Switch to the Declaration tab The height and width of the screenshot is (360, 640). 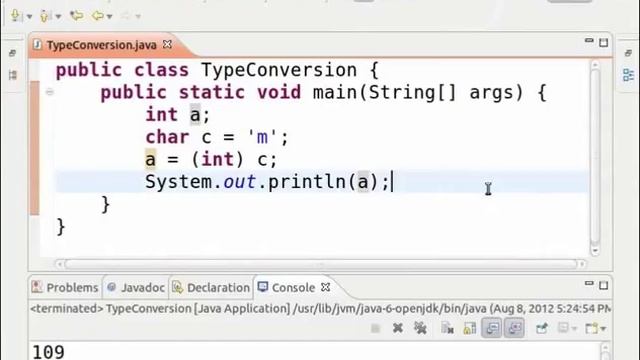pyautogui.click(x=211, y=288)
